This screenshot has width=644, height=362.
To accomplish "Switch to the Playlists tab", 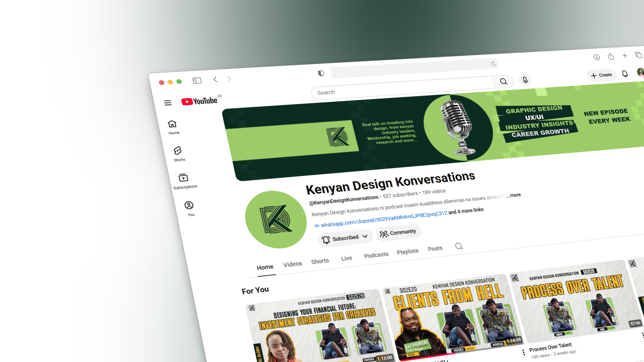I will click(x=408, y=252).
